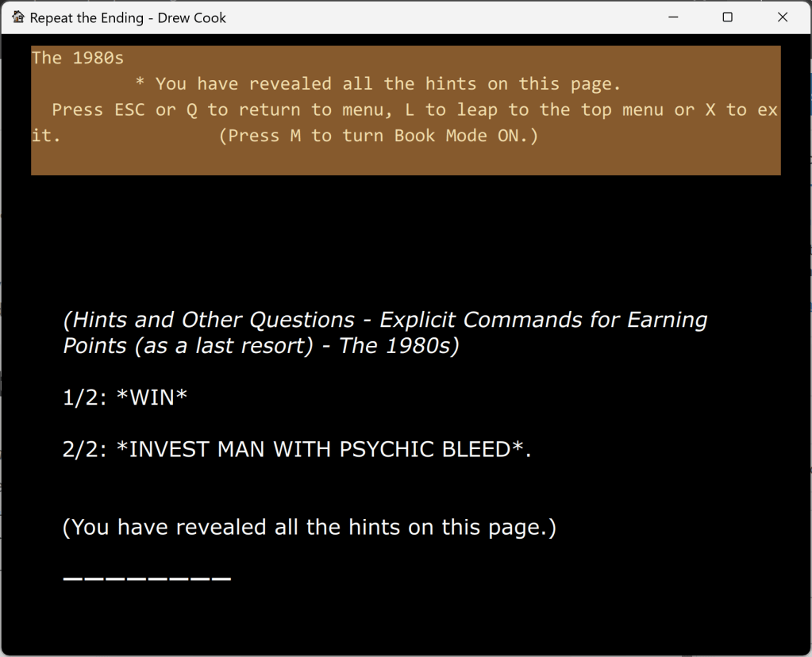Click the 'The 1980s' text inside the heading
This screenshot has width=812, height=657.
[x=397, y=345]
